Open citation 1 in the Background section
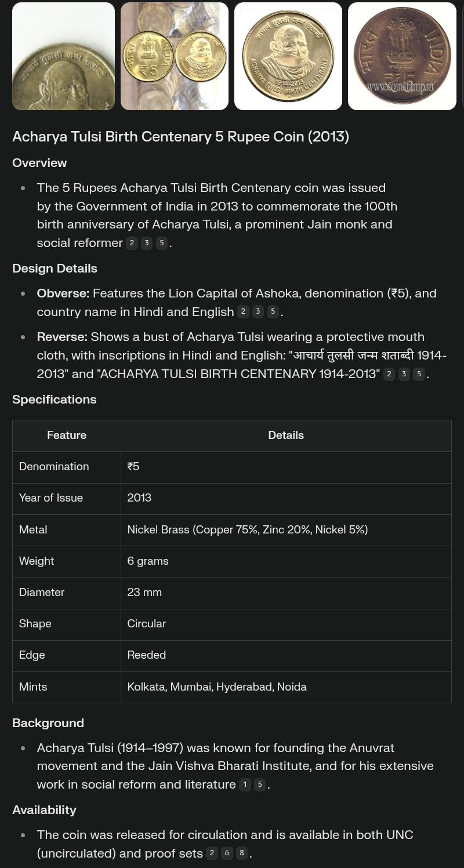 point(245,785)
